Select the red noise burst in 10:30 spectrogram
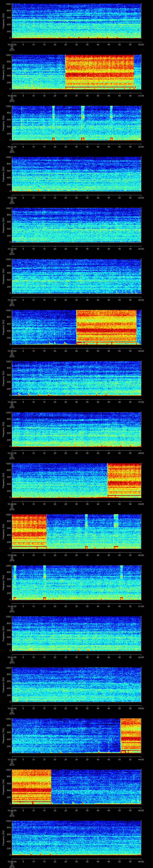 pos(100,72)
